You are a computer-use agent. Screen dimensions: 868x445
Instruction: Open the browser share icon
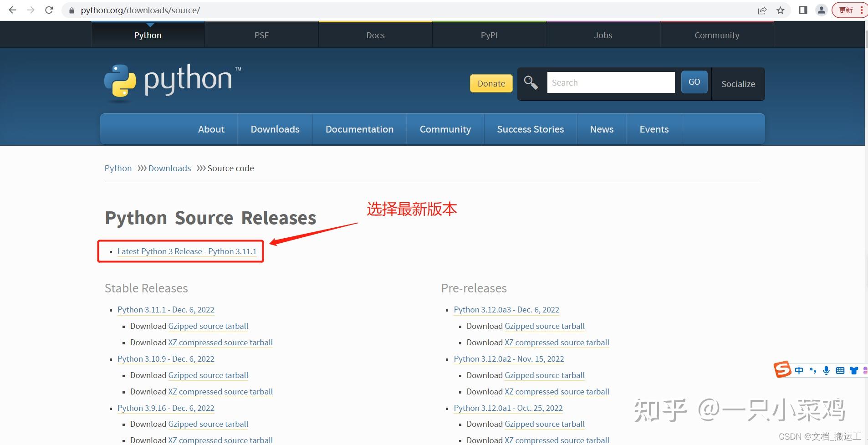pyautogui.click(x=763, y=10)
